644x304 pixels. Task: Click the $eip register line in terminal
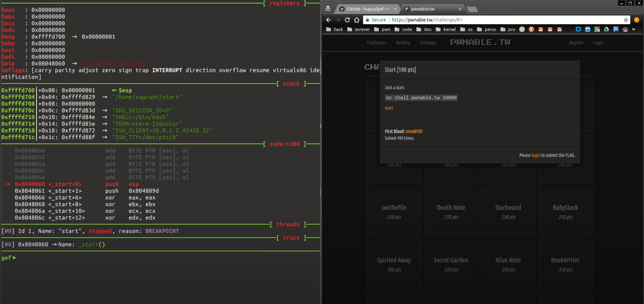tap(73, 64)
